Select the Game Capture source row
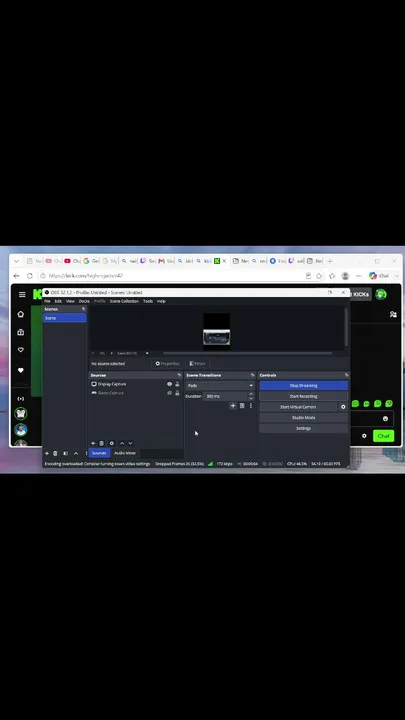405x720 pixels. [135, 393]
